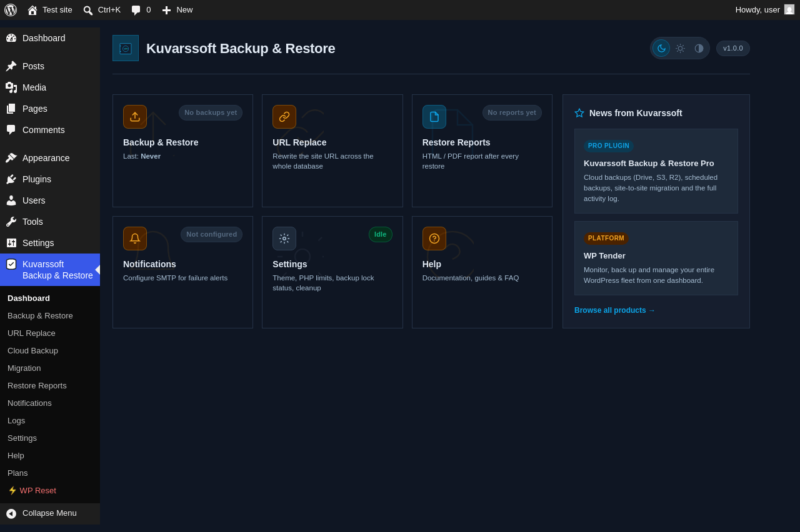Screen dimensions: 800x532
Task: Click the No reports yet badge
Action: 512,112
